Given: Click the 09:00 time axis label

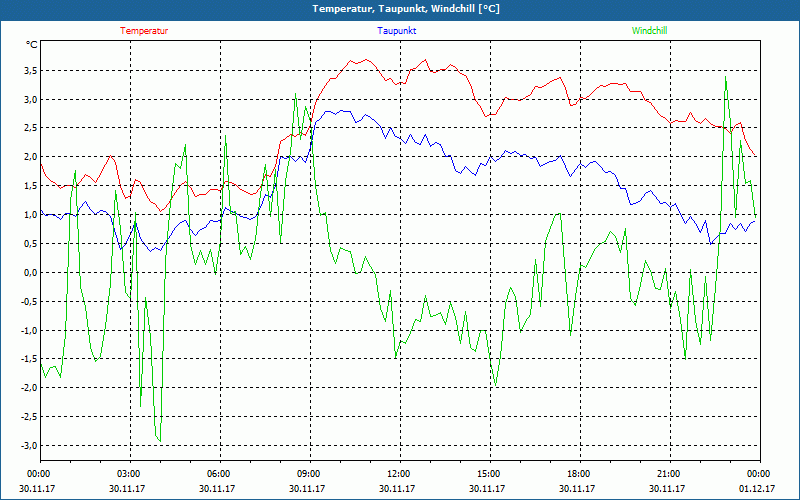Looking at the screenshot, I should coord(309,474).
